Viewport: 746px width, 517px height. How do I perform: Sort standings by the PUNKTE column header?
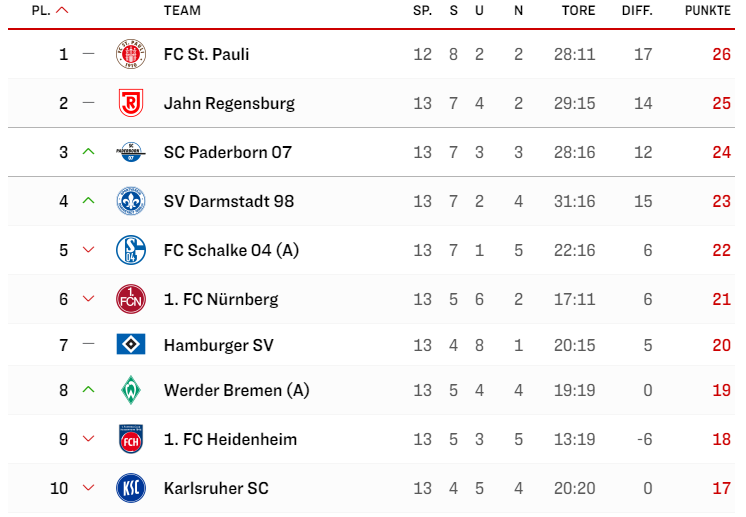(x=707, y=10)
